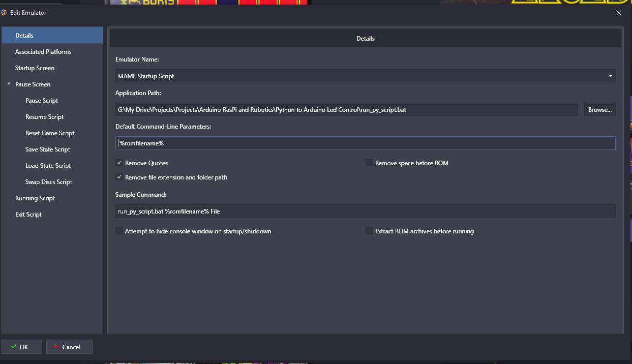Close the Edit Emulator window
Screen dimensions: 632x364
(619, 13)
